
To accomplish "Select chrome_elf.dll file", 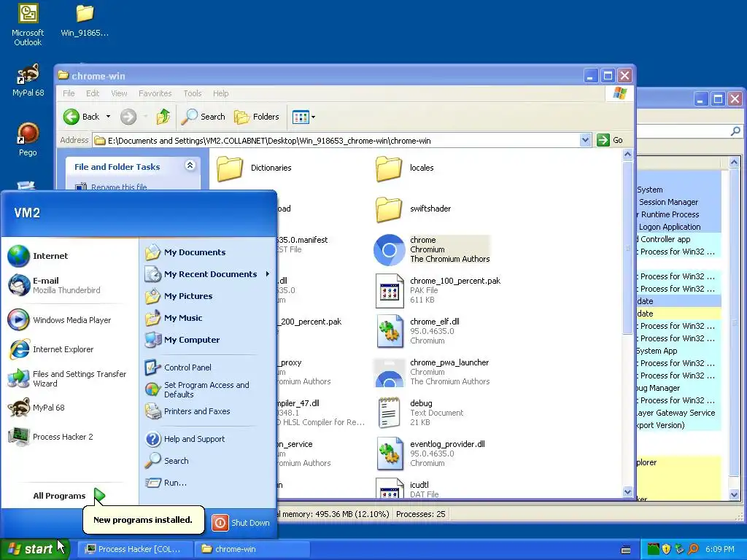I will click(x=418, y=331).
